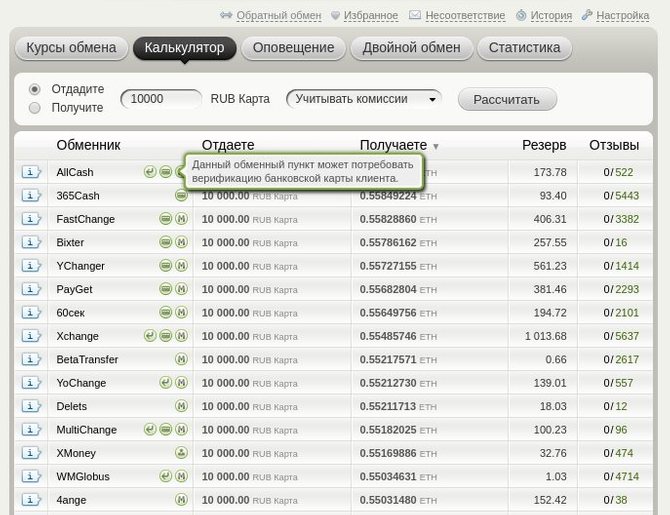Viewport: 670px width, 515px height.
Task: Click the arrow badge on Xchange row
Action: [150, 336]
